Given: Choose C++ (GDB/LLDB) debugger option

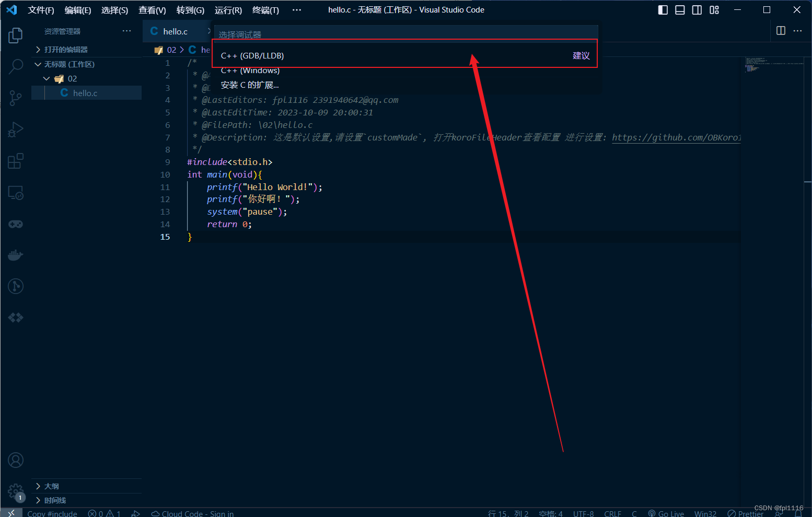Looking at the screenshot, I should 405,55.
